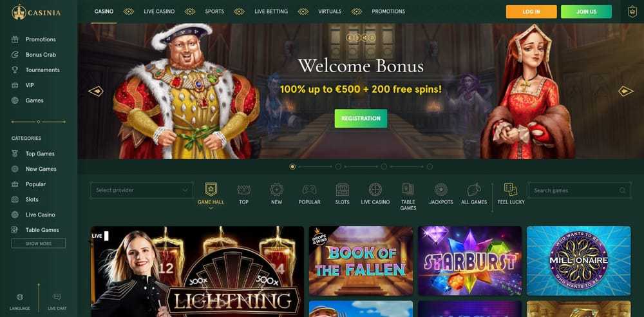Expand categories with Show More
The height and width of the screenshot is (317, 644).
tap(39, 244)
